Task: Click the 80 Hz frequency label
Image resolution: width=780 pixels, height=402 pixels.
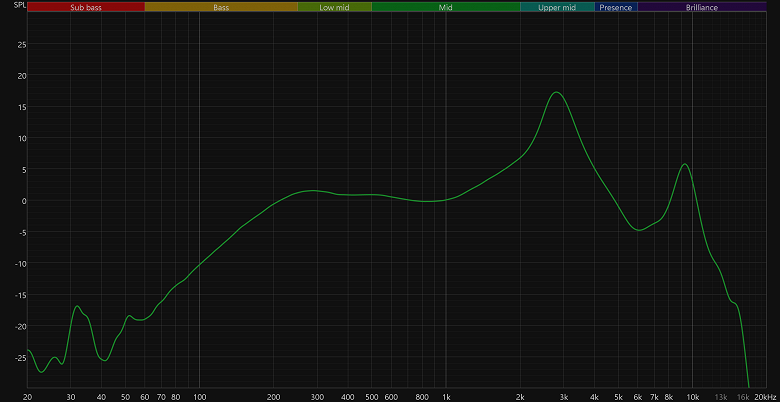Action: 176,397
